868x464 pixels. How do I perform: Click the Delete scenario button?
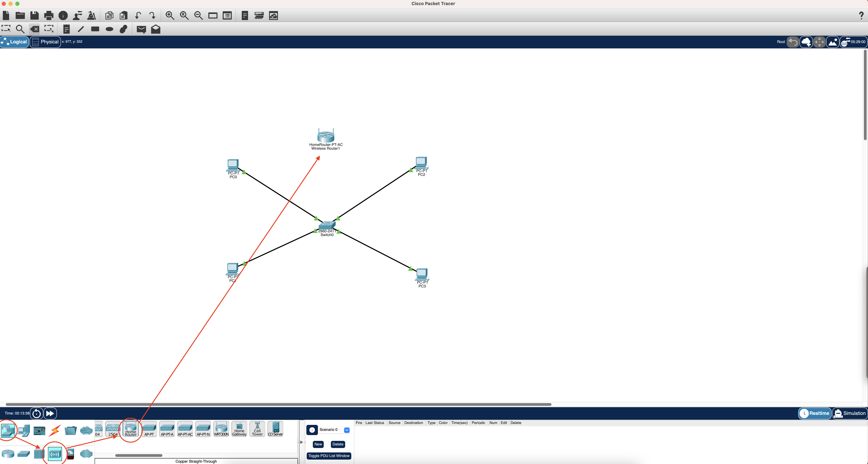[338, 444]
